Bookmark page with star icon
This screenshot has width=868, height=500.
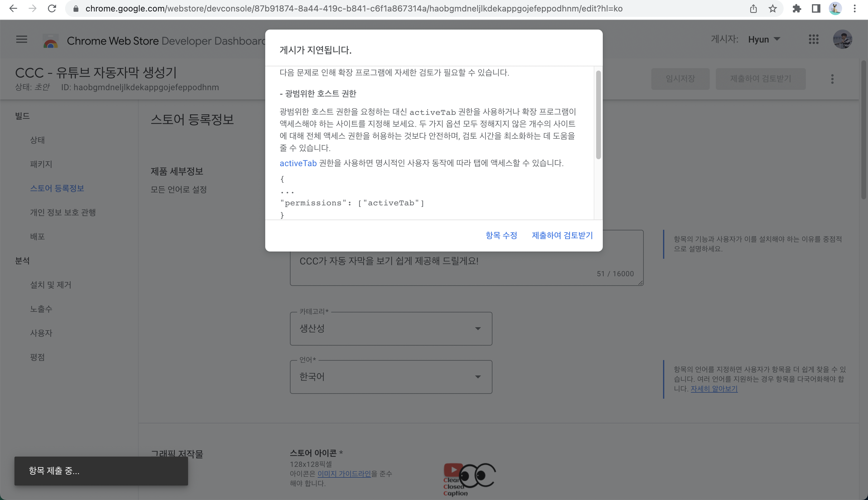point(772,8)
